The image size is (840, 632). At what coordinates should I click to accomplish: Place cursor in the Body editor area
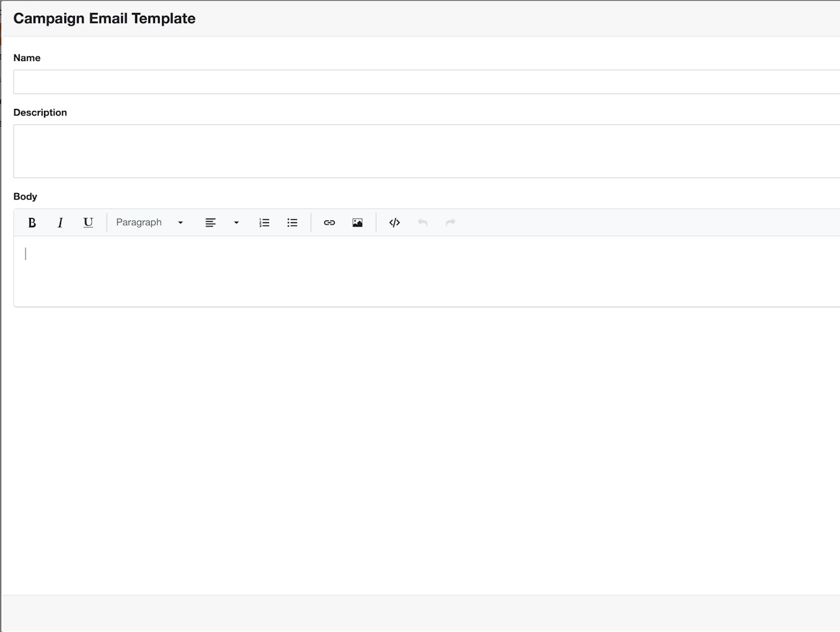[427, 271]
